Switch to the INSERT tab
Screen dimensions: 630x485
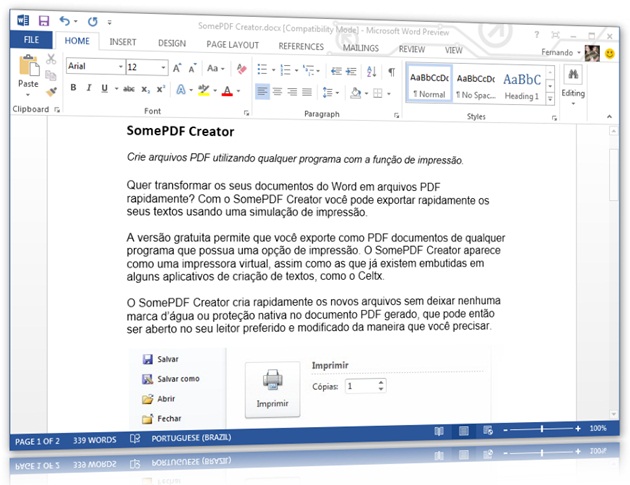(123, 42)
